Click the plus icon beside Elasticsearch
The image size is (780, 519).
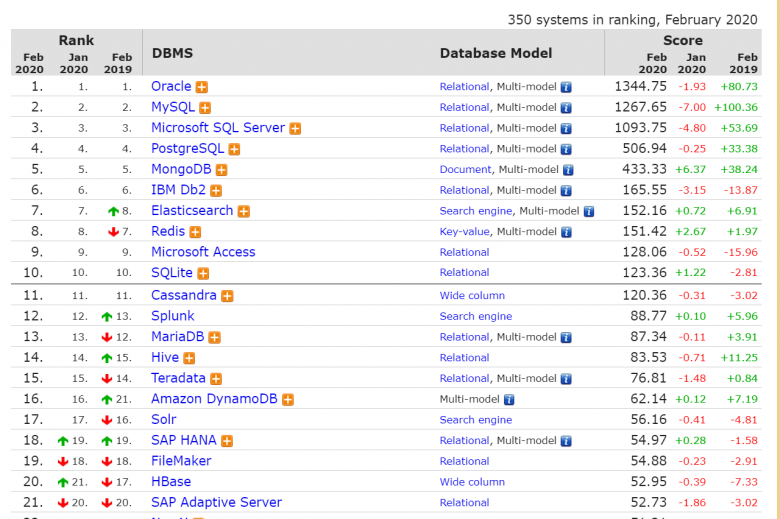(243, 211)
